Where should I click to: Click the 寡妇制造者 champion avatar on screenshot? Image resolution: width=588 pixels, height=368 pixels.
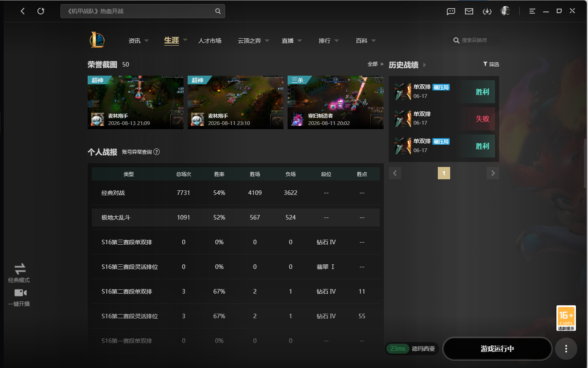pyautogui.click(x=297, y=119)
